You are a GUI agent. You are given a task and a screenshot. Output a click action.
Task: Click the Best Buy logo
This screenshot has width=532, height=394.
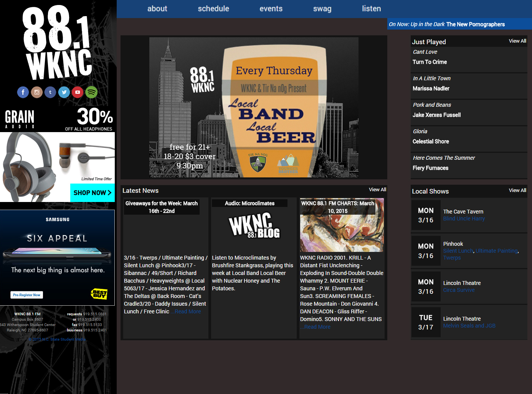pos(99,294)
